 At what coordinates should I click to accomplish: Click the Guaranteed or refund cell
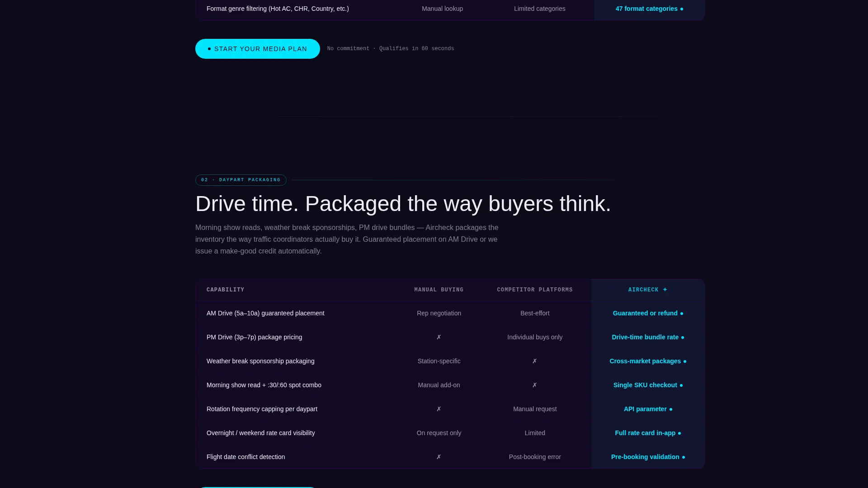pos(648,313)
